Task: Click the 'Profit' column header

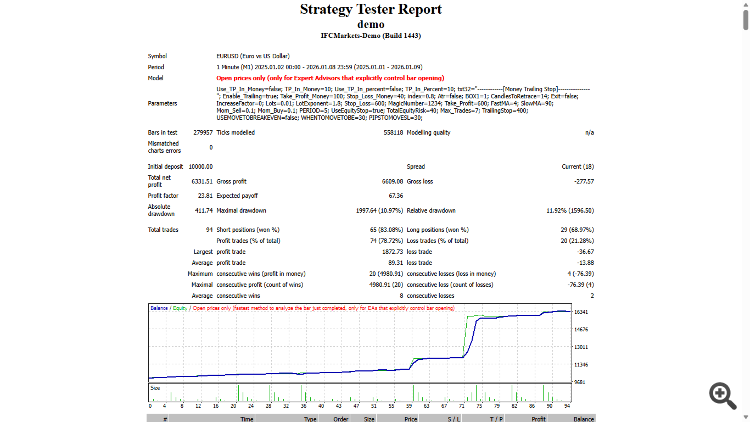Action: pyautogui.click(x=538, y=419)
